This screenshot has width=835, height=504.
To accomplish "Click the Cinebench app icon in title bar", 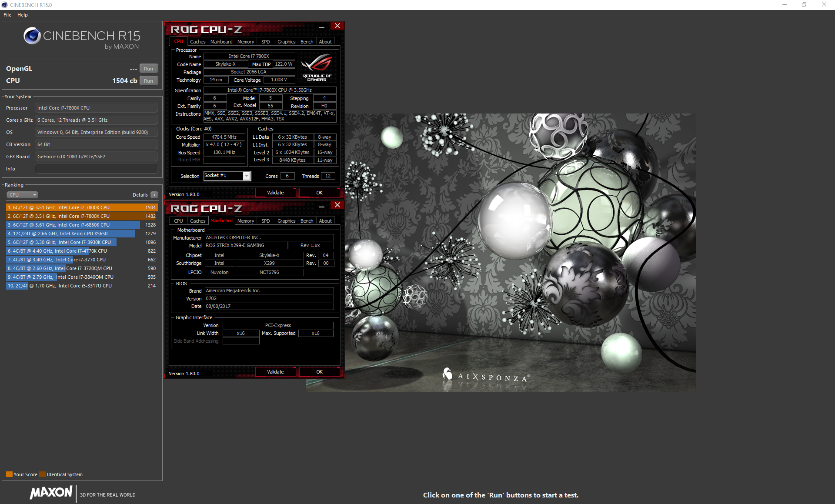I will (4, 5).
